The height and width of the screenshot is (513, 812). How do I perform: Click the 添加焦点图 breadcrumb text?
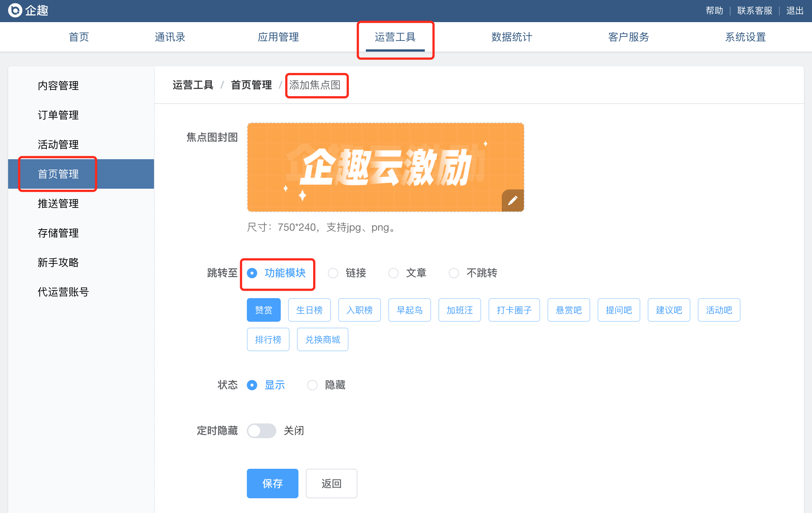(x=315, y=85)
